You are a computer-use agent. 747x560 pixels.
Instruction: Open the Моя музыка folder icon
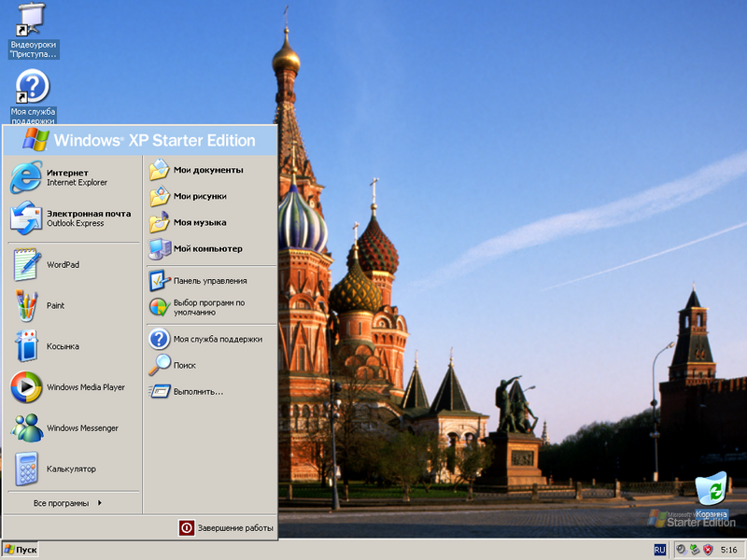tap(159, 222)
